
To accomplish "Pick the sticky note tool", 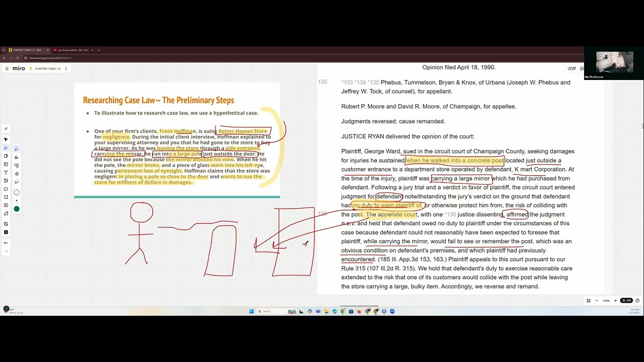I will click(6, 156).
